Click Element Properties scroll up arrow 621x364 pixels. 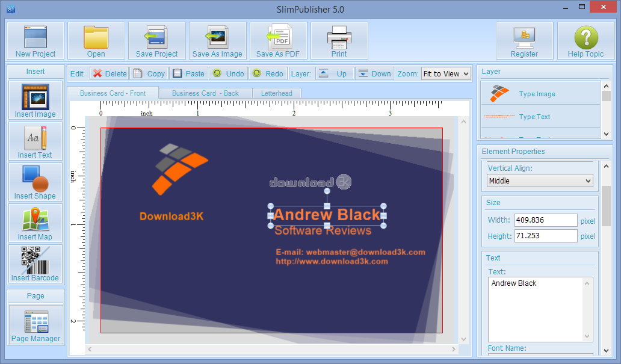[606, 166]
